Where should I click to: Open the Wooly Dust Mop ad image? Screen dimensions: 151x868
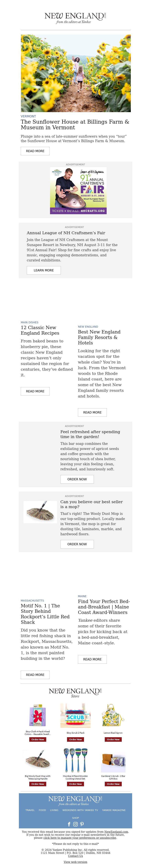(x=40, y=512)
